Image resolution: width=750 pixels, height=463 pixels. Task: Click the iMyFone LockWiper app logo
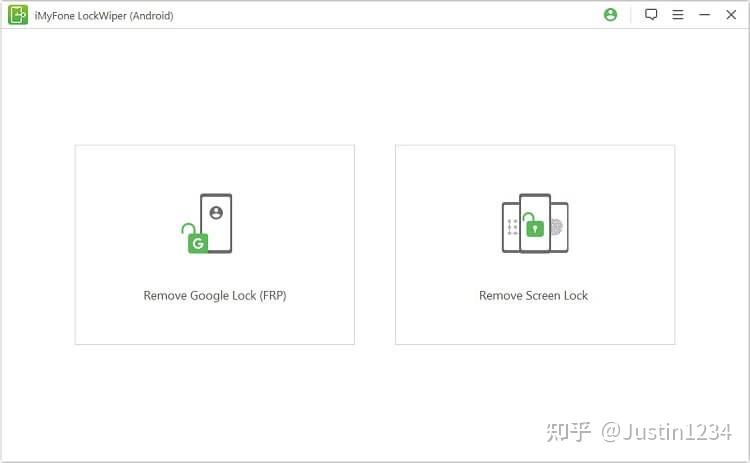(x=18, y=15)
